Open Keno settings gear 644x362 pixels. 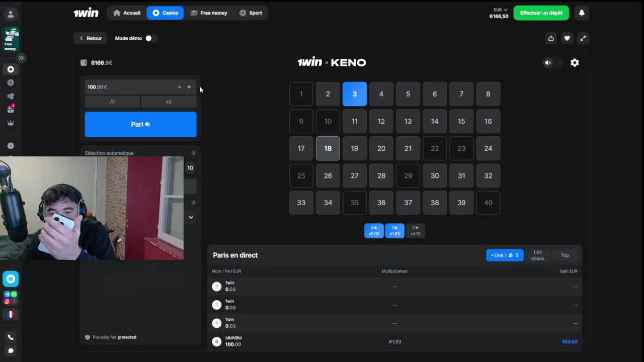(x=575, y=63)
